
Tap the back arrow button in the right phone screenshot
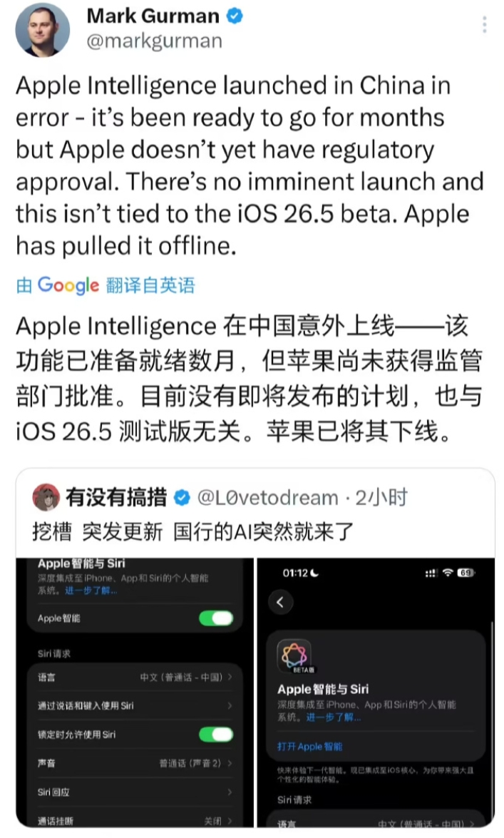pyautogui.click(x=280, y=603)
